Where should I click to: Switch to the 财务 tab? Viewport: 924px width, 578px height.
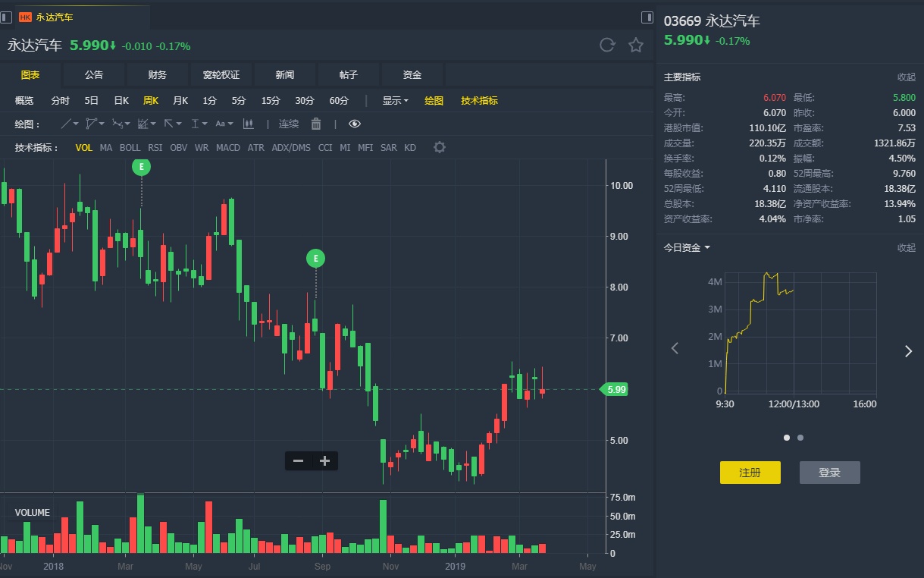click(158, 75)
